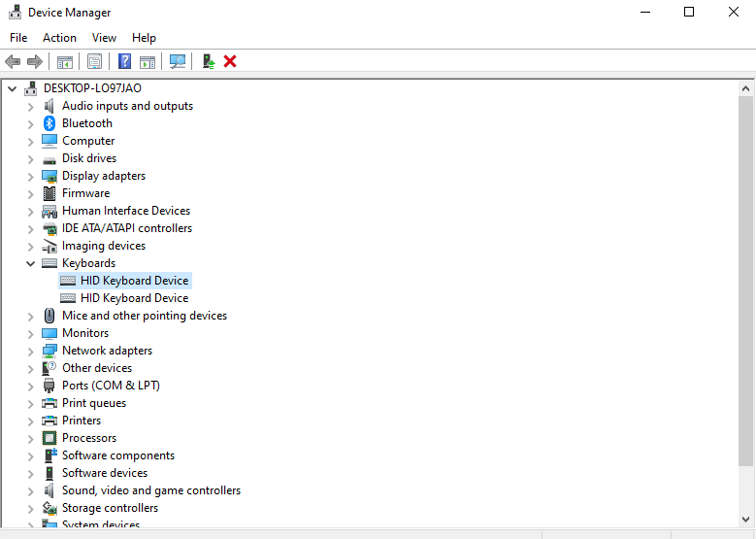Click the Mice and other pointing devices icon
This screenshot has height=539, width=756.
coord(49,316)
